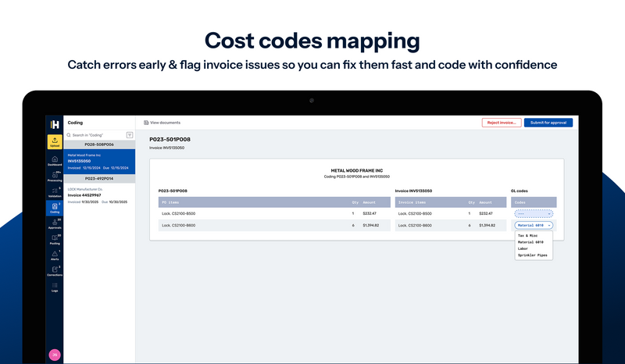Click invoice item Lock, CS2100-8500
The height and width of the screenshot is (364, 625).
pyautogui.click(x=415, y=214)
